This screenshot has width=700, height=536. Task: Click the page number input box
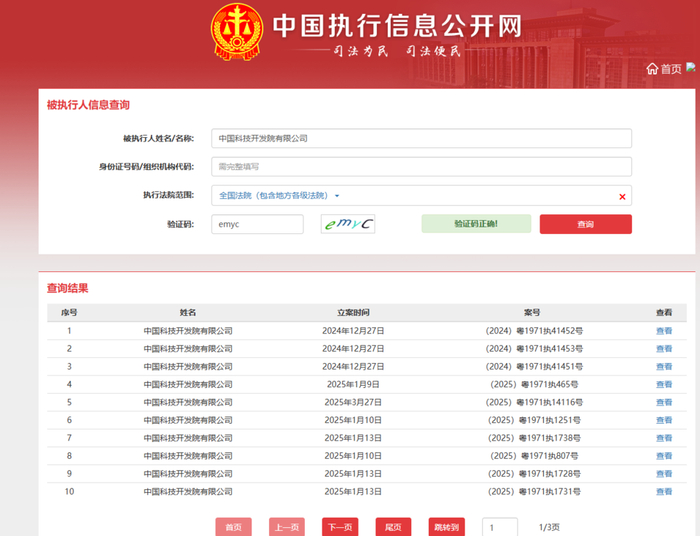499,527
